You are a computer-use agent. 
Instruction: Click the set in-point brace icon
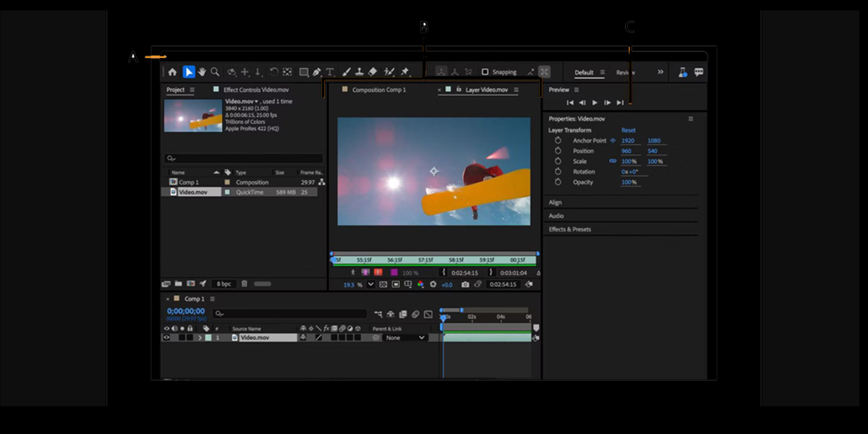(444, 273)
